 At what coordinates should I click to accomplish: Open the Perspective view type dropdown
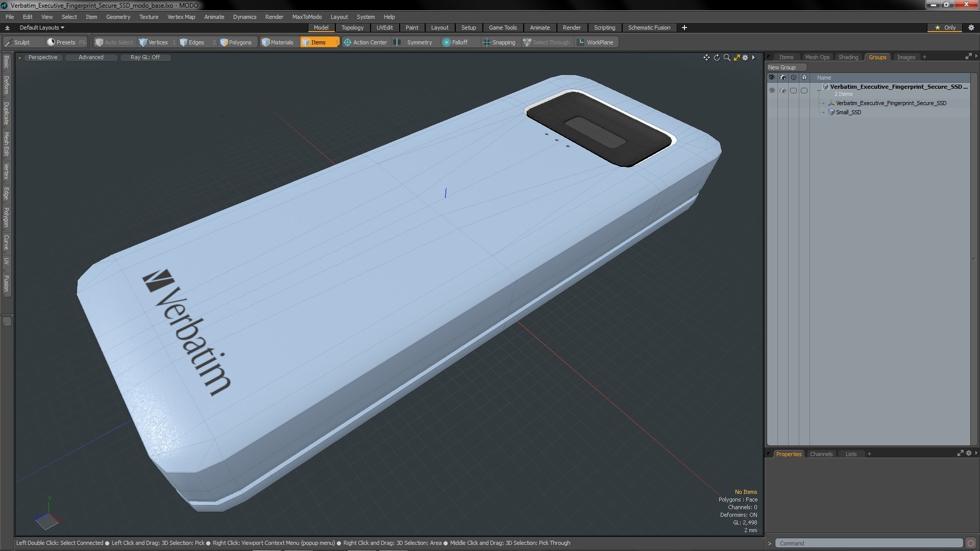43,57
